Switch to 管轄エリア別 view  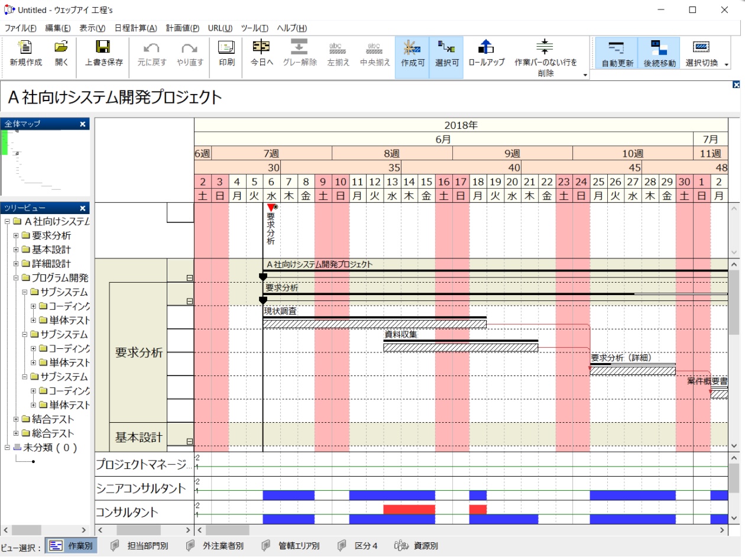290,546
